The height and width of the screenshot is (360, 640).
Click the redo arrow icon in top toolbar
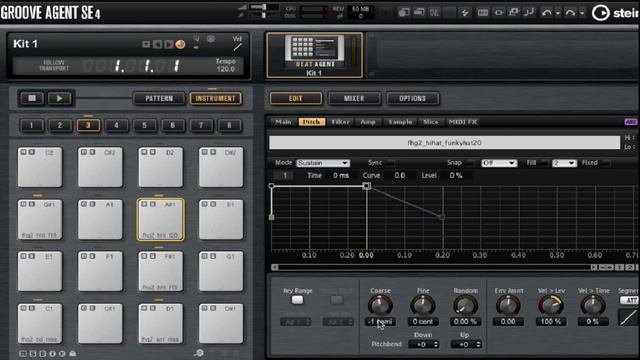pyautogui.click(x=570, y=13)
